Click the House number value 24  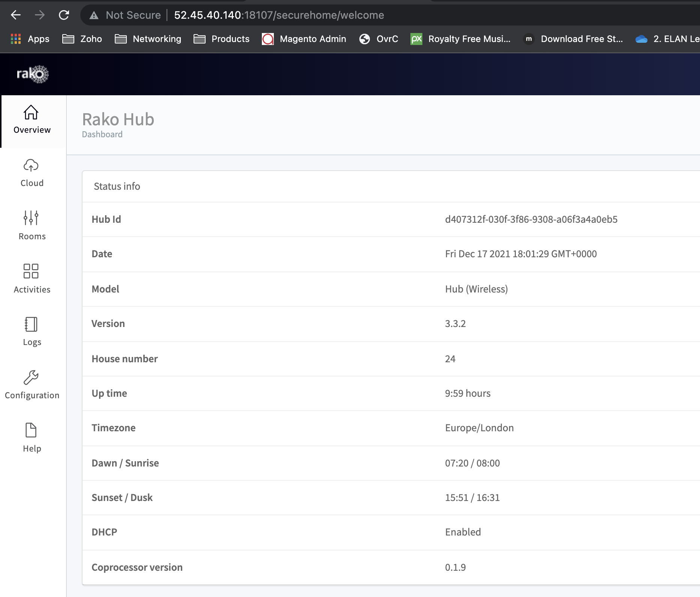pyautogui.click(x=450, y=359)
